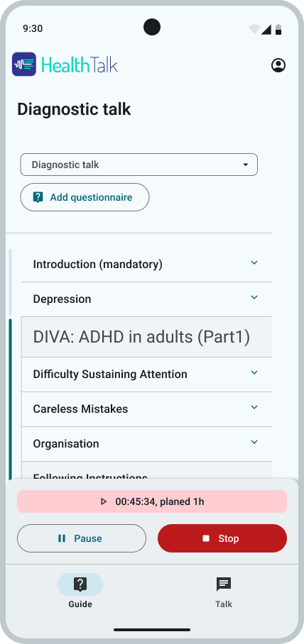Screen dimensions: 304x644
Task: Expand the Organisation section chevron
Action: [x=254, y=442]
